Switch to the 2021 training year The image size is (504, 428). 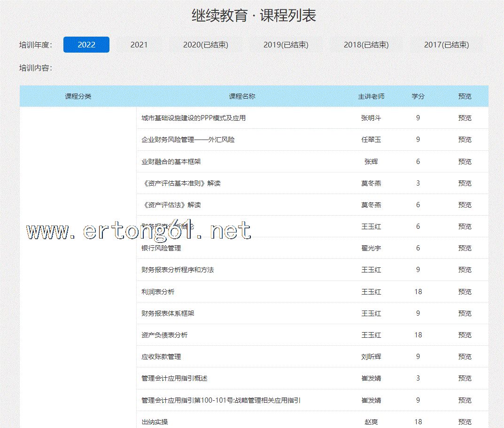139,45
